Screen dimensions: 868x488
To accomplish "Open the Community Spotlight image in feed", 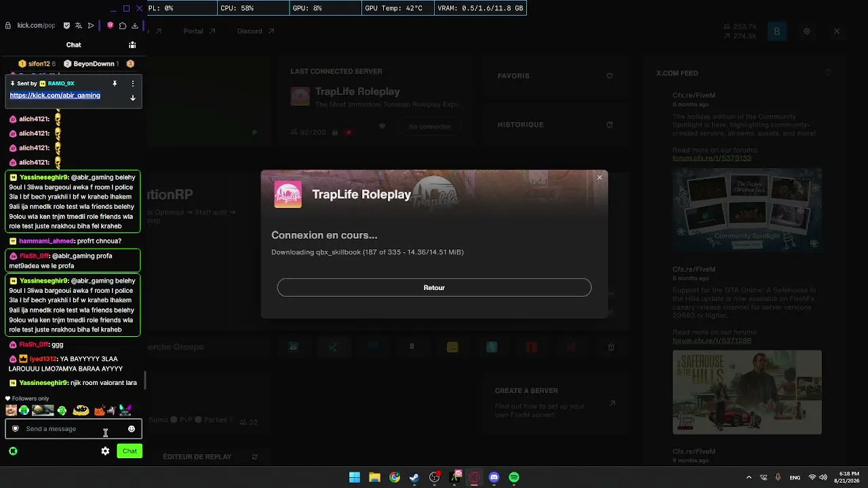I will pos(747,210).
